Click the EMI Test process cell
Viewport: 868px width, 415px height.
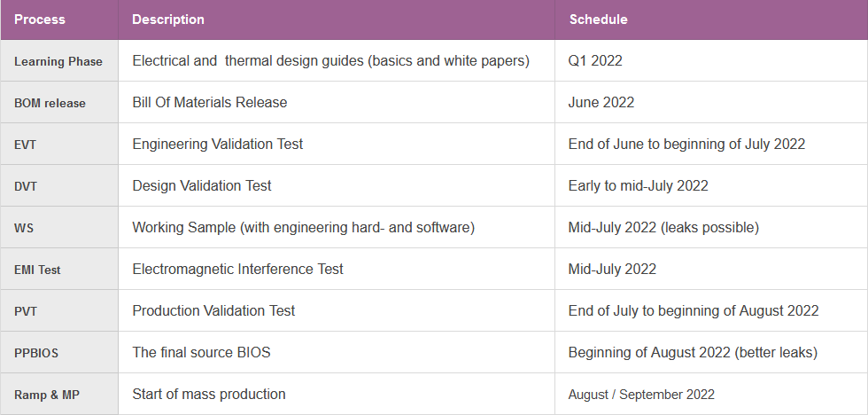[x=38, y=270]
